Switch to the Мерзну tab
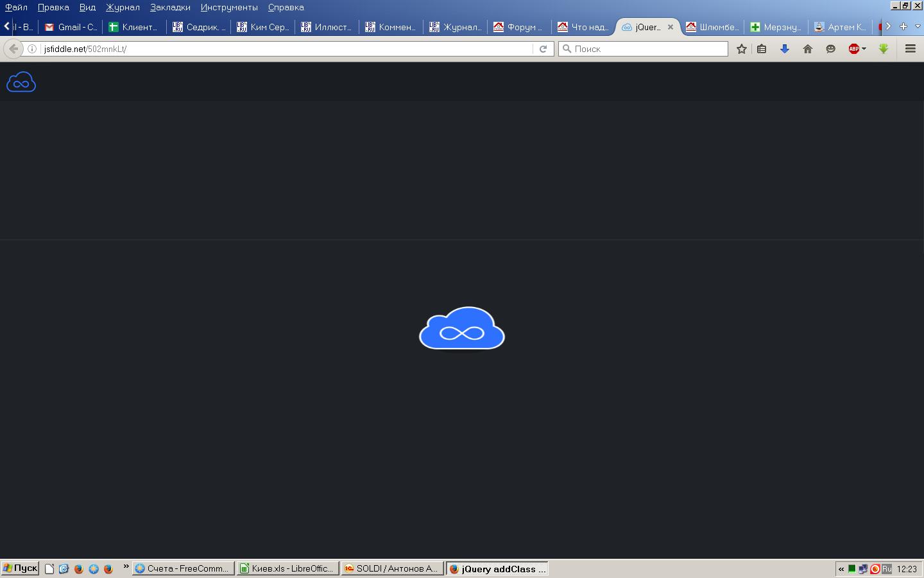 click(776, 27)
